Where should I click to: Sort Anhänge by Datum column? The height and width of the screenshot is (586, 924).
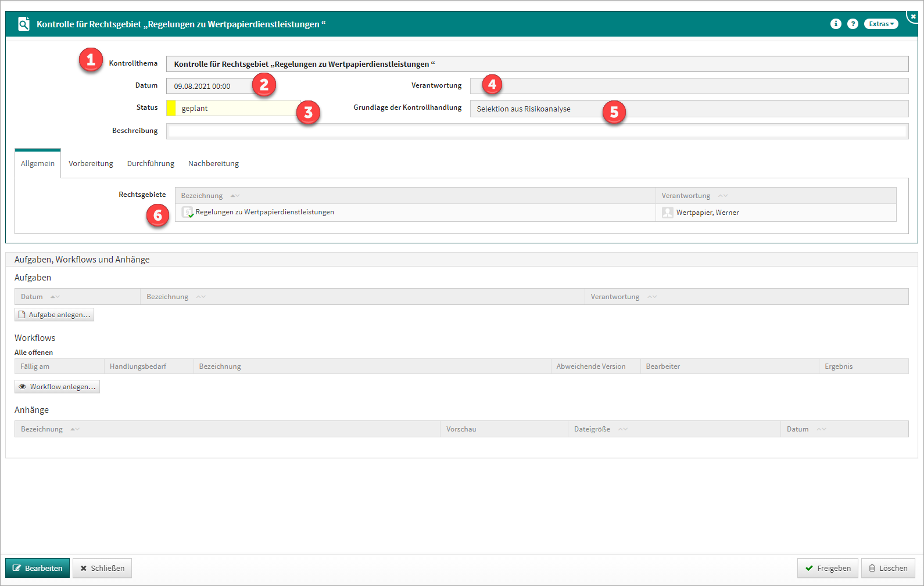(x=844, y=429)
